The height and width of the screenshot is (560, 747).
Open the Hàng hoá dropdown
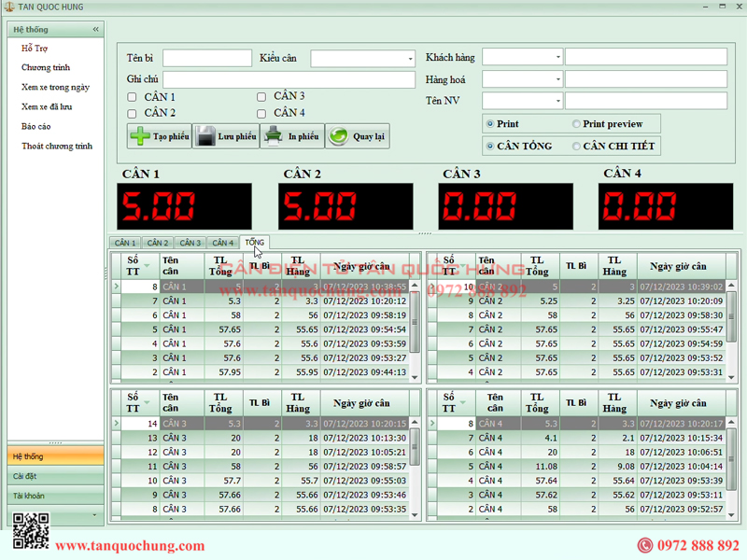click(x=557, y=79)
